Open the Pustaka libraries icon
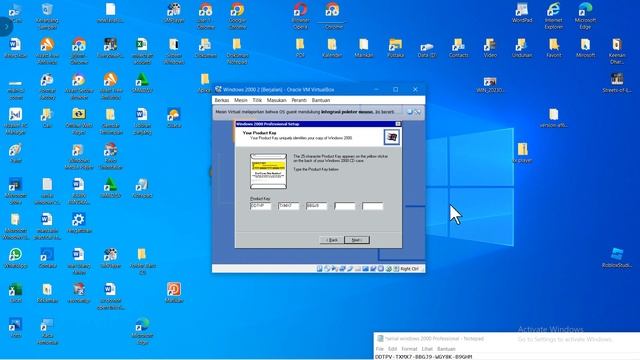 click(x=395, y=48)
